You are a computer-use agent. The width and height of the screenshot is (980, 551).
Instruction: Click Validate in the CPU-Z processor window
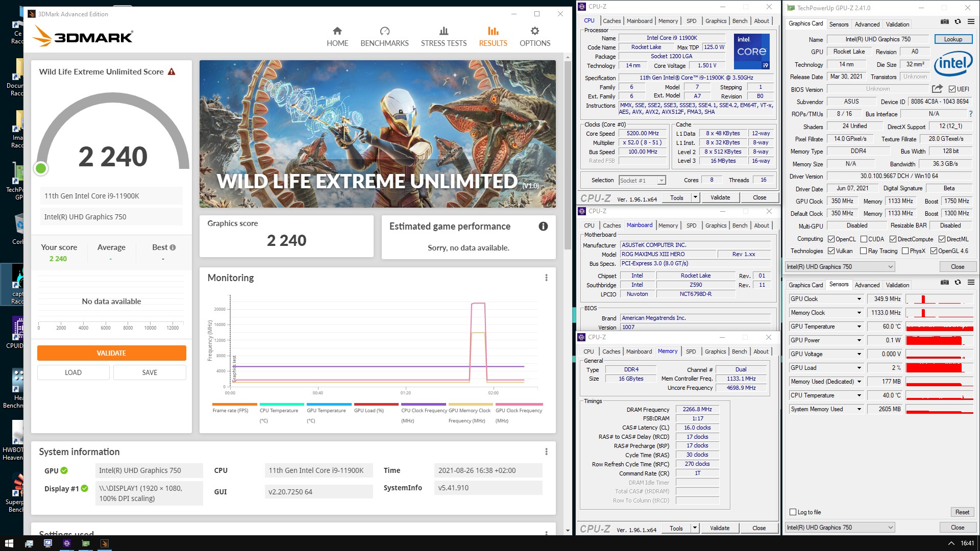click(720, 197)
